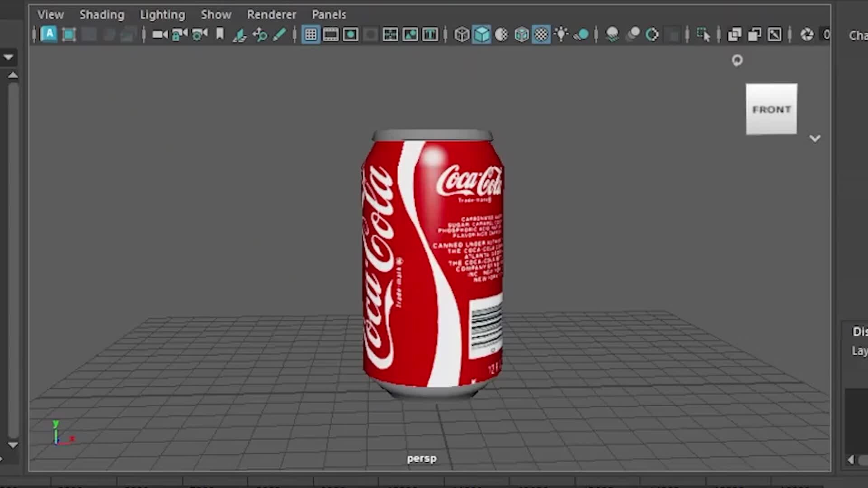The image size is (868, 488).
Task: Toggle viewport lighting with the lightbulb icon
Action: point(561,34)
